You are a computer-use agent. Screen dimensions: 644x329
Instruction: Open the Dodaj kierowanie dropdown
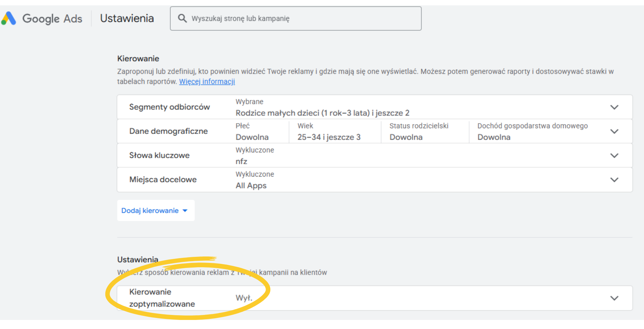click(x=155, y=210)
